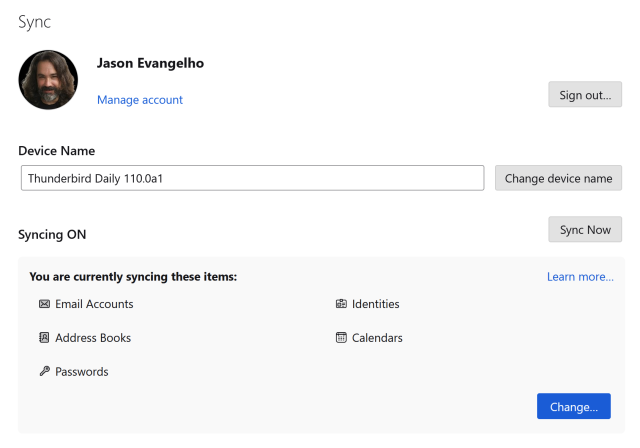Screen dimensions: 640x448
Task: Select the Email Accounts label text
Action: coord(94,304)
